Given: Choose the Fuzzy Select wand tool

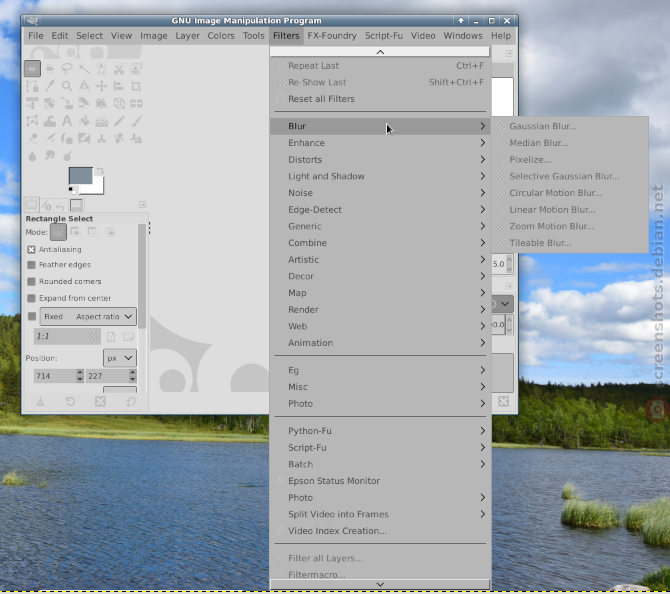Looking at the screenshot, I should (x=84, y=68).
